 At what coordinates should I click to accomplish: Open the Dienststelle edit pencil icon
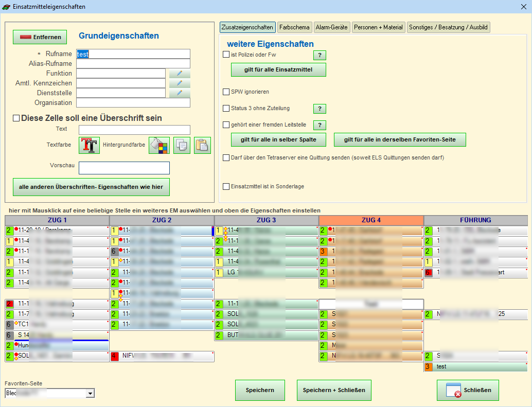tap(180, 93)
